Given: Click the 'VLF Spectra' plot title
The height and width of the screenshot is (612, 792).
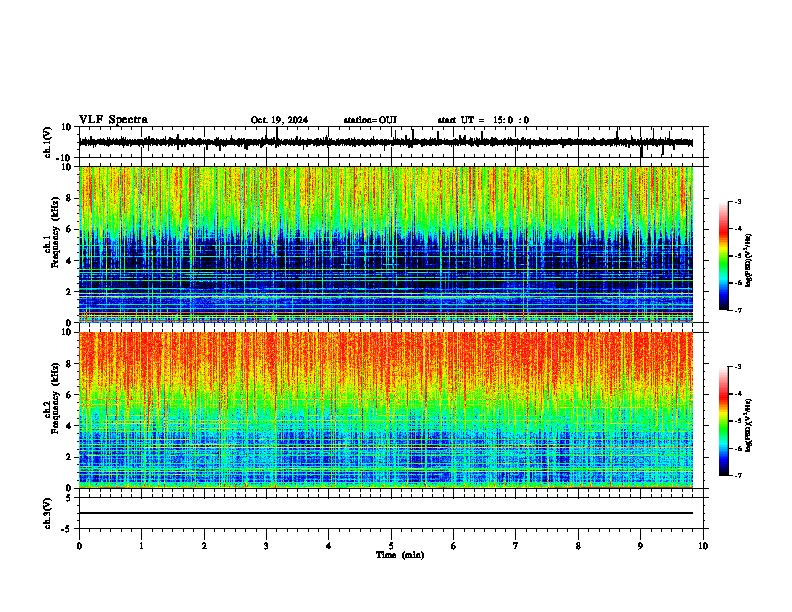Looking at the screenshot, I should [113, 119].
